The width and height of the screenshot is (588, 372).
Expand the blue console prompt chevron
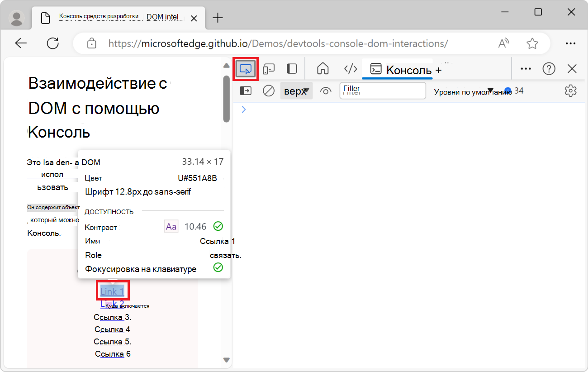pos(244,109)
